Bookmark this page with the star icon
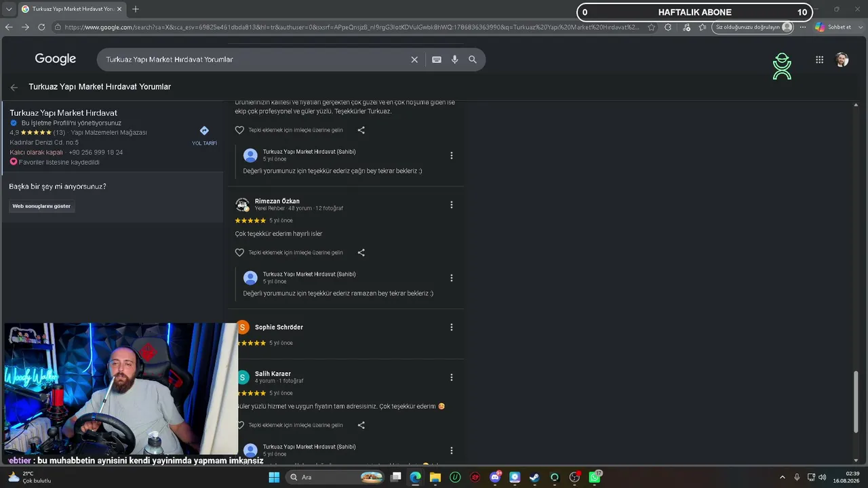Image resolution: width=868 pixels, height=488 pixels. [652, 27]
